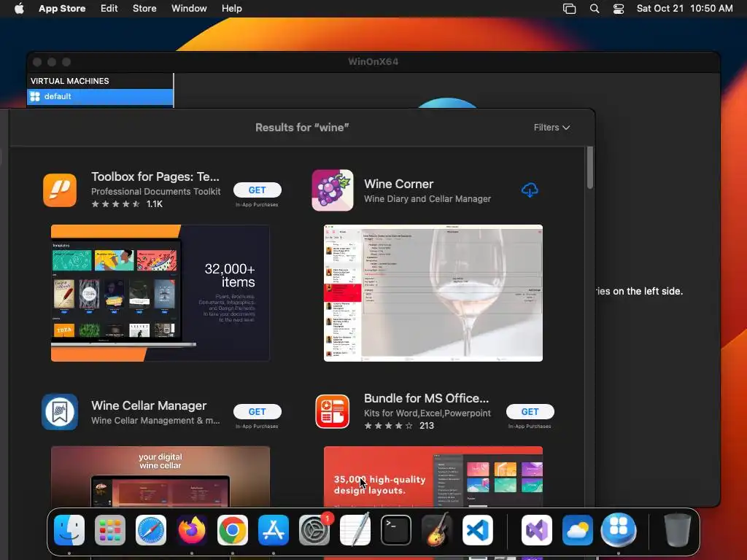This screenshot has width=747, height=560.
Task: Open the Bundle for MS Office title
Action: [426, 398]
